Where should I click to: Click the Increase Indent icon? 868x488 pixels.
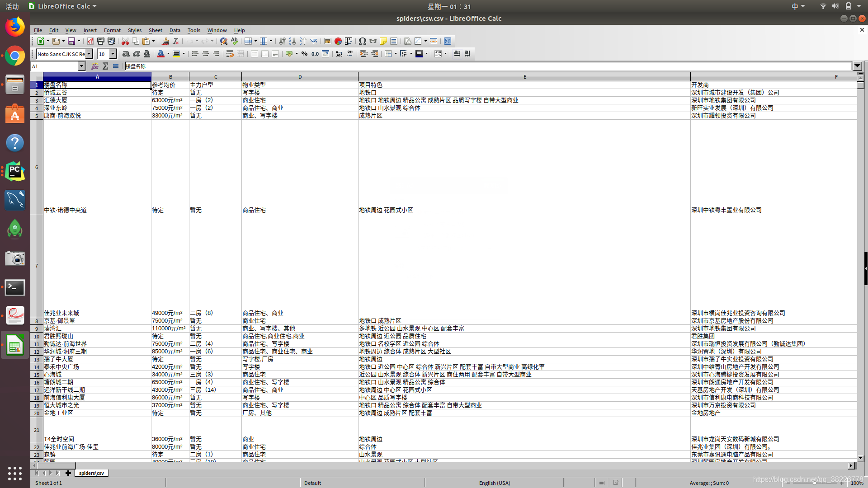(363, 54)
